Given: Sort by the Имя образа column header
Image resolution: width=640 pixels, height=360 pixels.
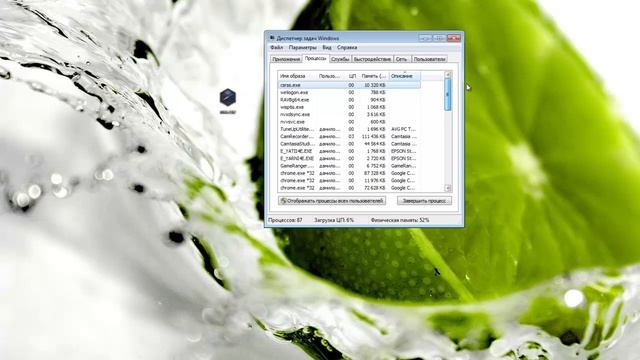Looking at the screenshot, I should pos(298,76).
